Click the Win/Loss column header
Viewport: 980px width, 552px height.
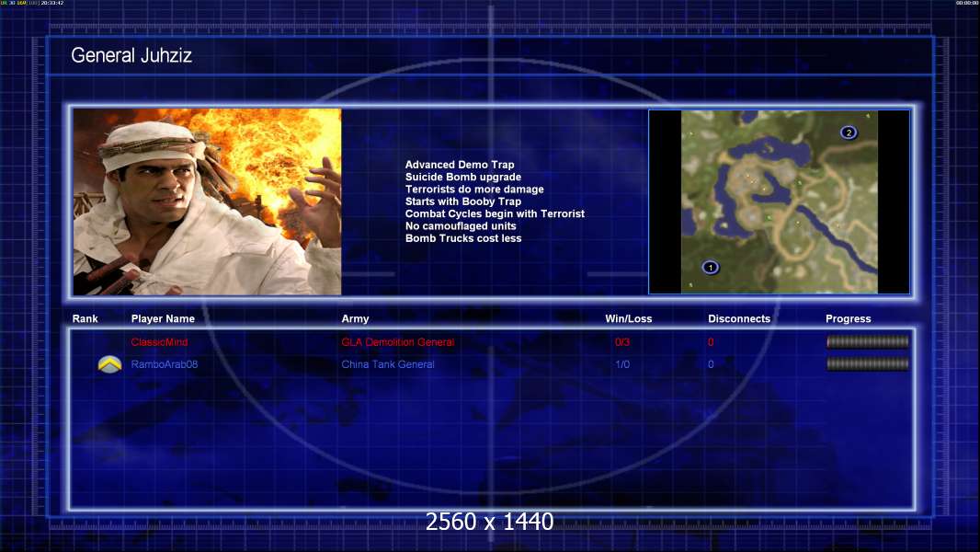(x=628, y=319)
